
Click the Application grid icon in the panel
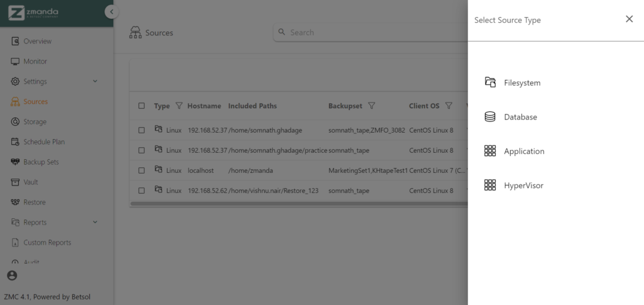tap(490, 151)
